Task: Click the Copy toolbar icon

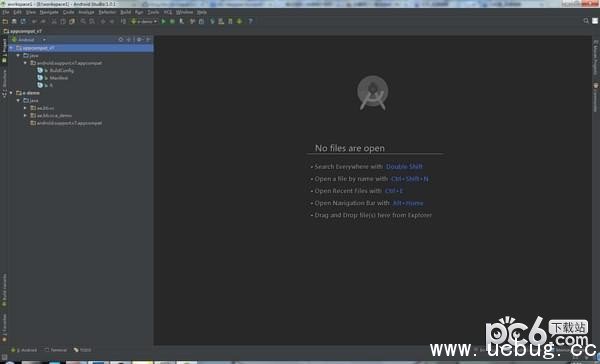Action: pyautogui.click(x=63, y=21)
